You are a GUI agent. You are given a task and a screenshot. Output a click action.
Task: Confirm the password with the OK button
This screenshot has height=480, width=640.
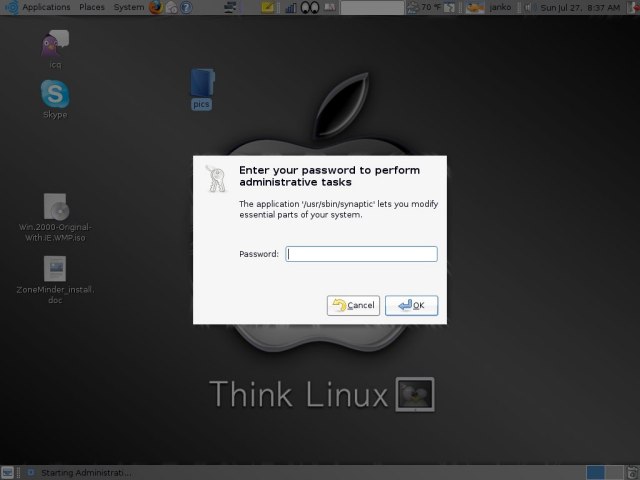411,305
